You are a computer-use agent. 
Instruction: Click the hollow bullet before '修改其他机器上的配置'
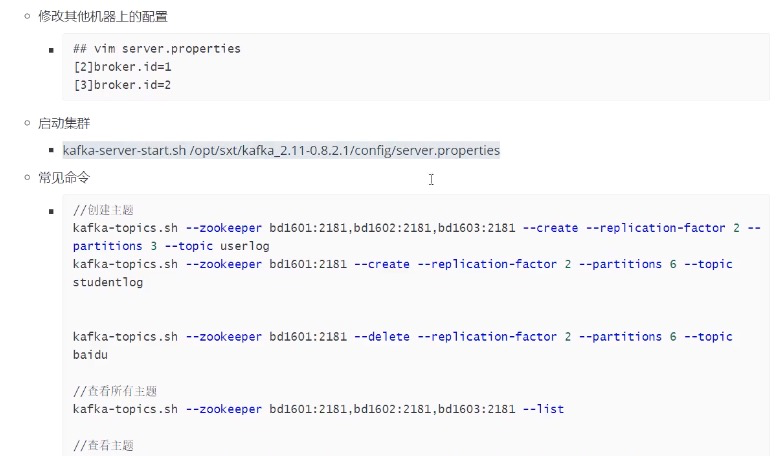coord(29,15)
